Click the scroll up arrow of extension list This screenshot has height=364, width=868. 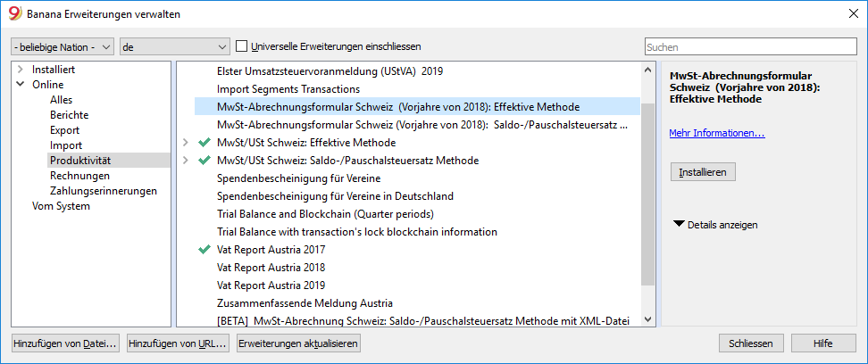[x=646, y=70]
